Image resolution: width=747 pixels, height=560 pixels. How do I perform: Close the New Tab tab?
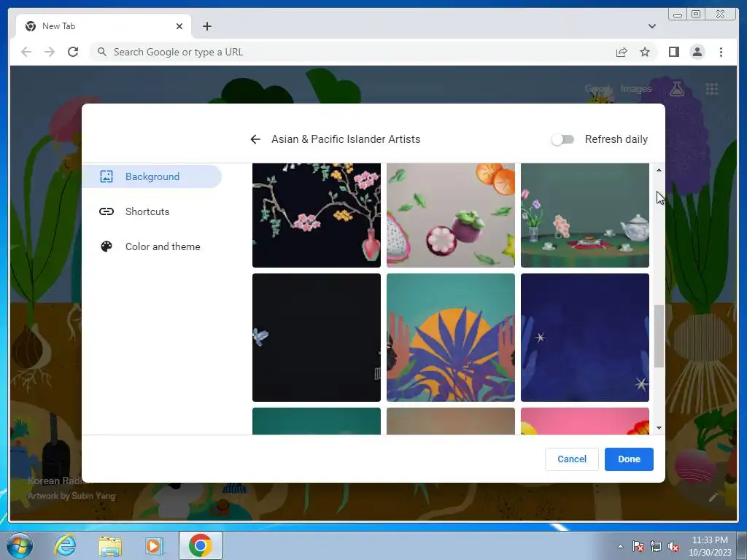179,26
